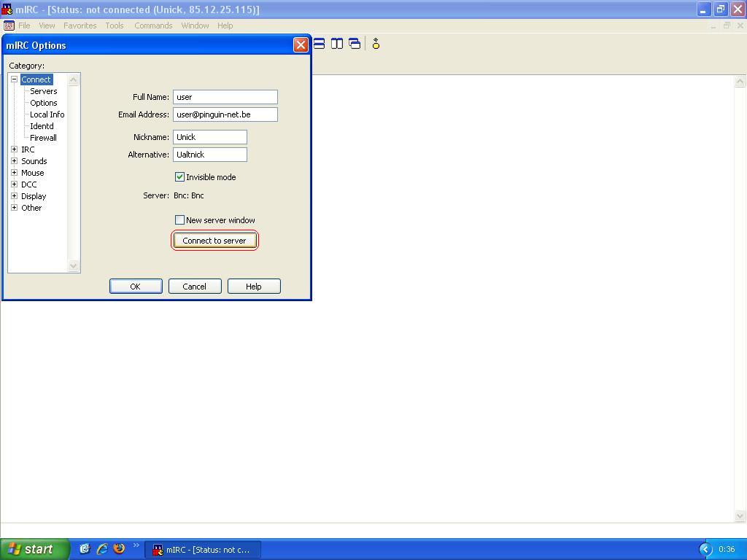Click status window scroll up arrow
The height and width of the screenshot is (560, 747).
[740, 82]
